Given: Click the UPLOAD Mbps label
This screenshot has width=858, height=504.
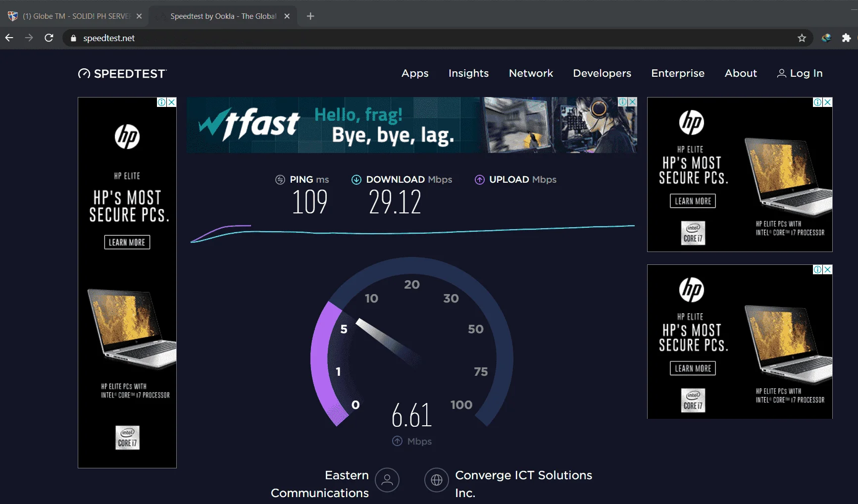Looking at the screenshot, I should coord(523,180).
